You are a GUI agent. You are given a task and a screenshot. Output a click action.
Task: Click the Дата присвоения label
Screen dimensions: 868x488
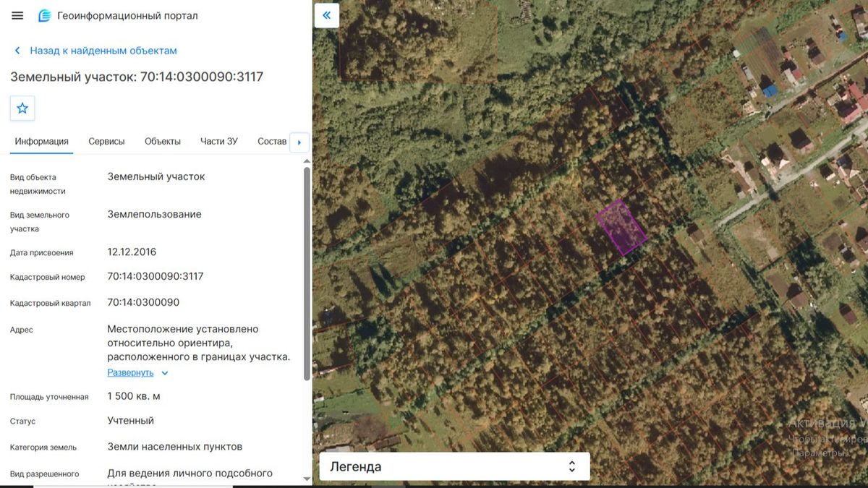click(x=42, y=253)
